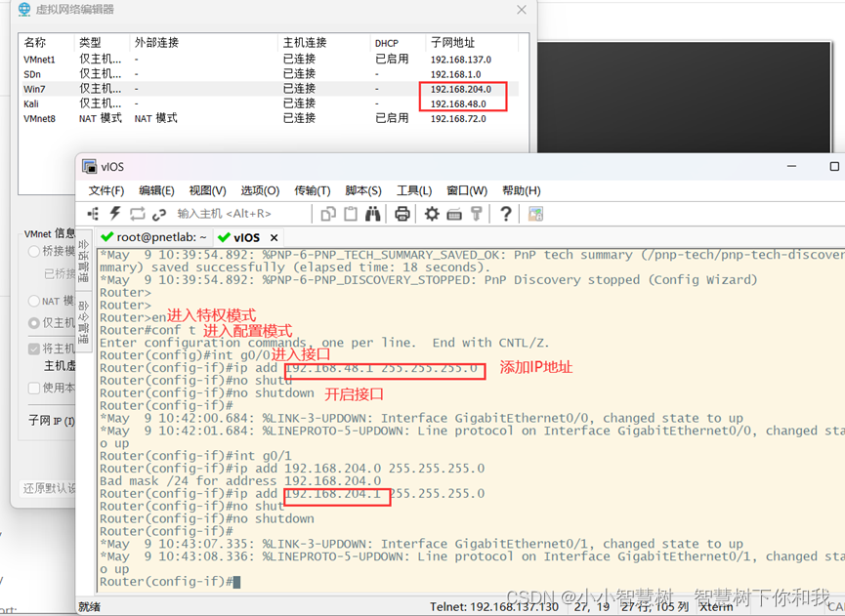Close the Virtual Network Editor dialog
Image resolution: width=845 pixels, height=616 pixels.
[522, 10]
